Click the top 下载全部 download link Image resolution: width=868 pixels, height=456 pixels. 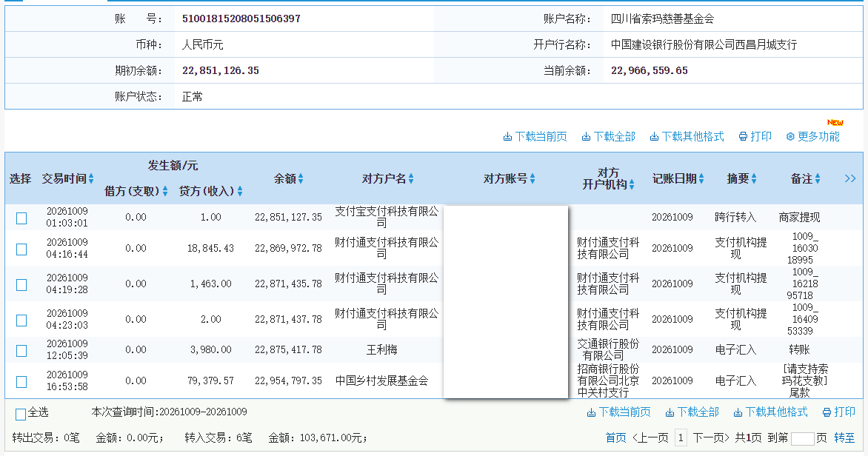pyautogui.click(x=608, y=137)
